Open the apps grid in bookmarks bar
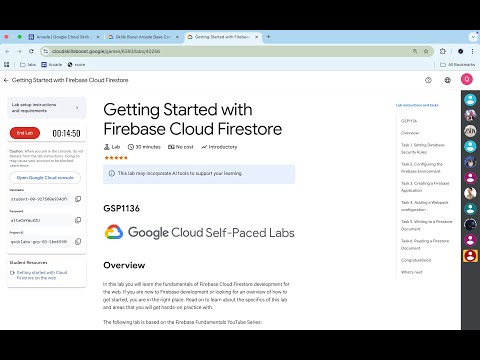The image size is (480, 360). pos(7,64)
